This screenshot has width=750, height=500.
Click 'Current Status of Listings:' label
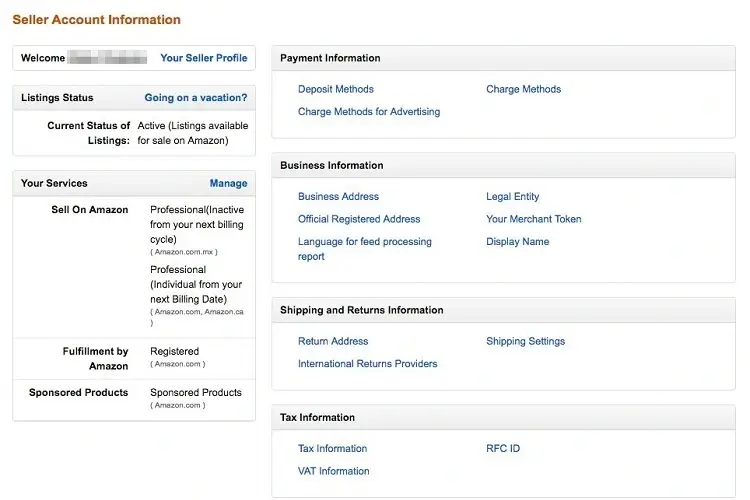[88, 133]
